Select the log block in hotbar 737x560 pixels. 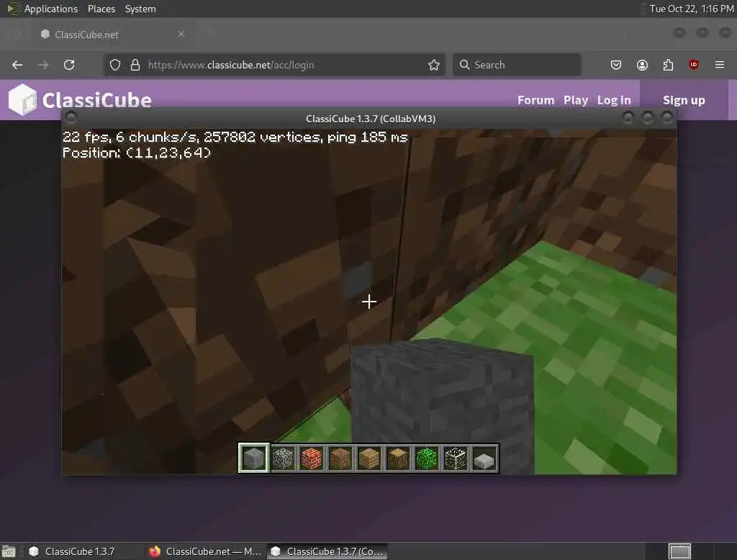[397, 458]
